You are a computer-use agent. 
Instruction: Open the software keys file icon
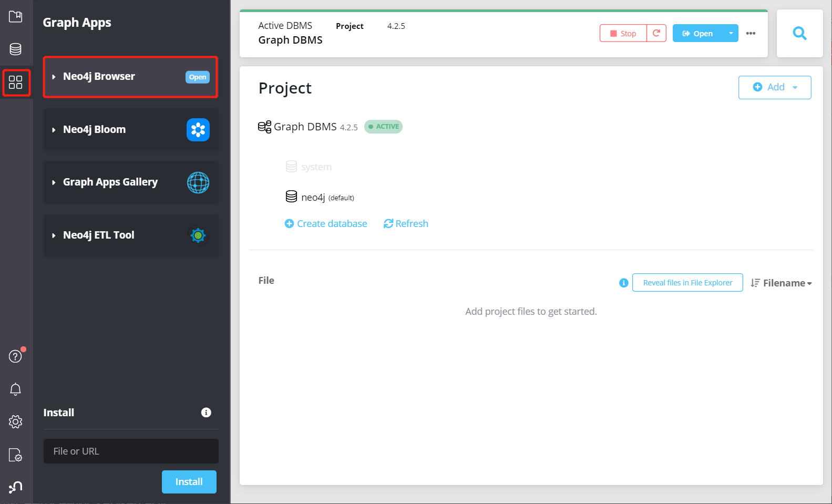click(x=16, y=455)
